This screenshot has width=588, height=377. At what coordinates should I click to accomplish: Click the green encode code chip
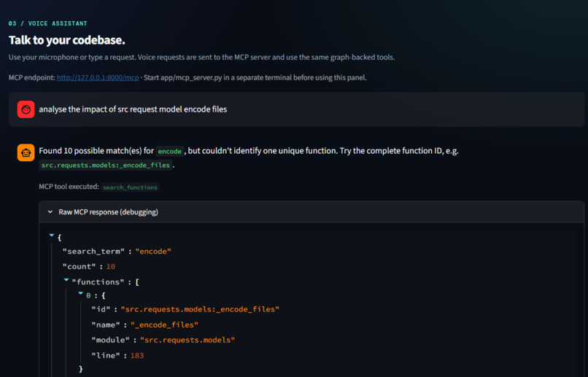[169, 151]
